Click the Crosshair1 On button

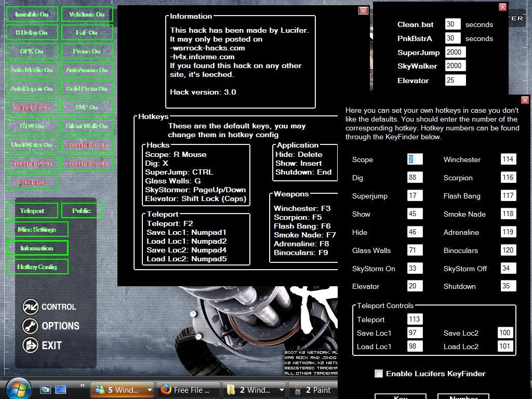(x=87, y=144)
